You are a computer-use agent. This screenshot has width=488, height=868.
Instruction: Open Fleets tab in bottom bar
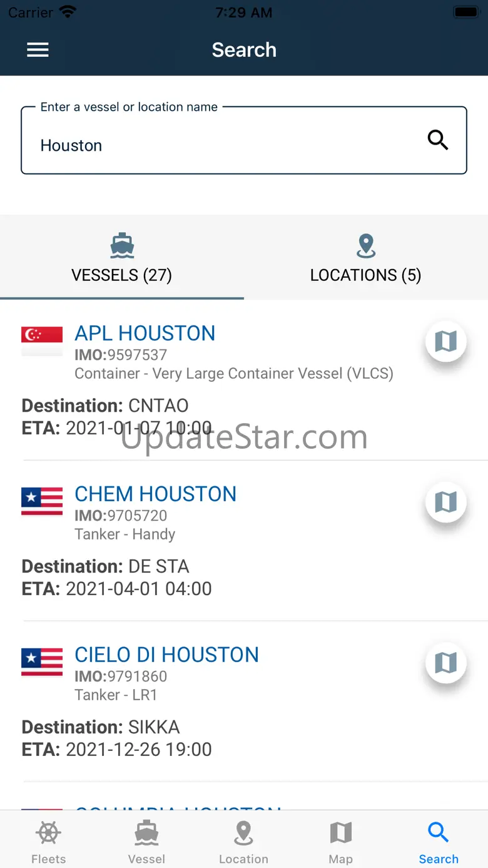click(x=49, y=842)
